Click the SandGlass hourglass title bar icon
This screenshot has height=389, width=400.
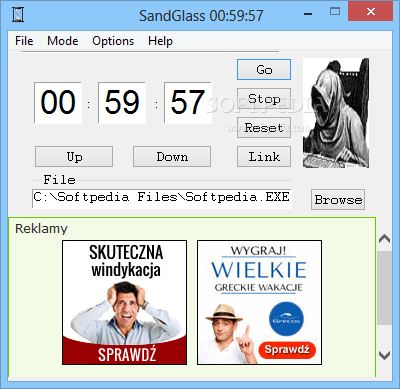point(18,15)
